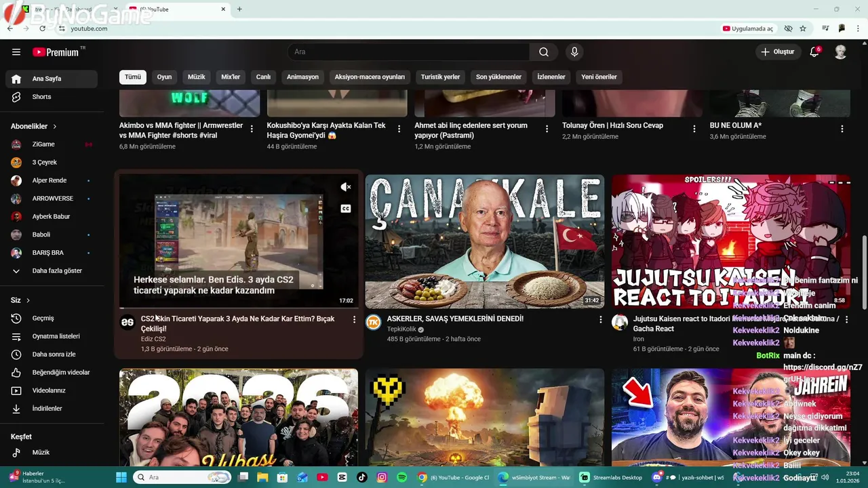The width and height of the screenshot is (868, 488).
Task: Open İndirilenler downloads
Action: click(52, 409)
